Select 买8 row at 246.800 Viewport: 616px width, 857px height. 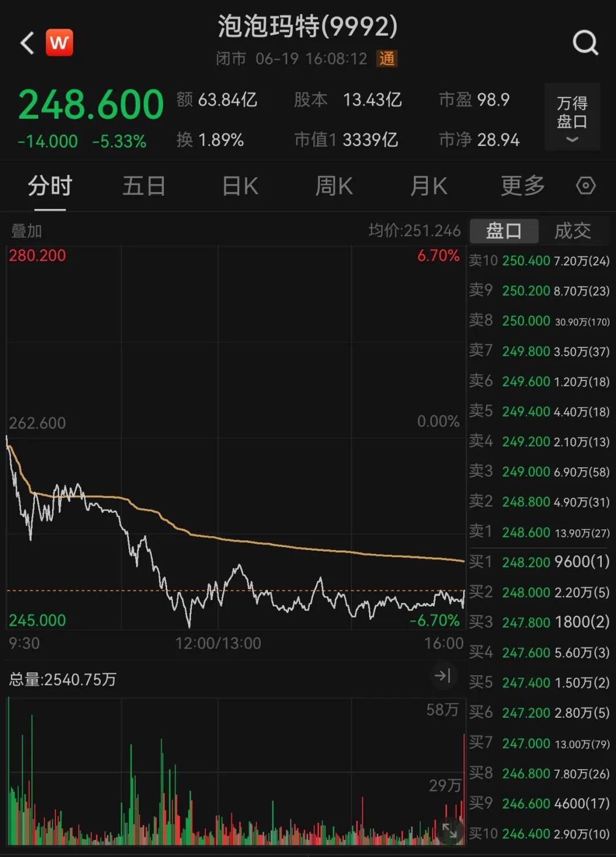pos(539,773)
